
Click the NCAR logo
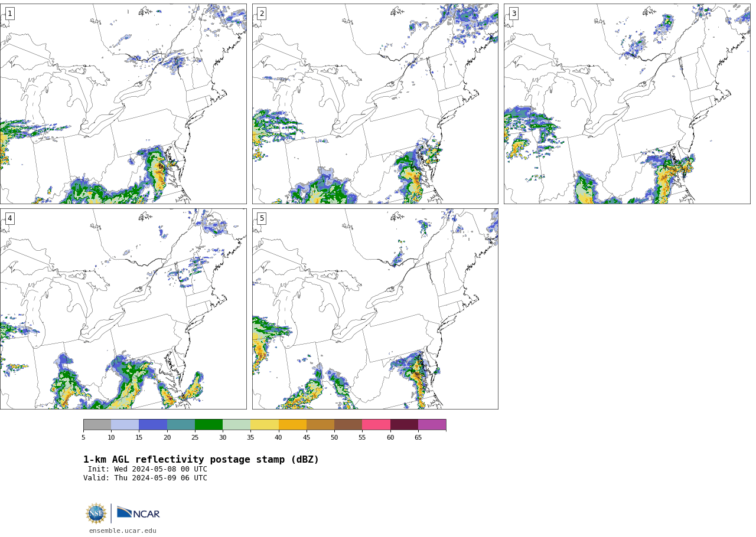tap(138, 513)
